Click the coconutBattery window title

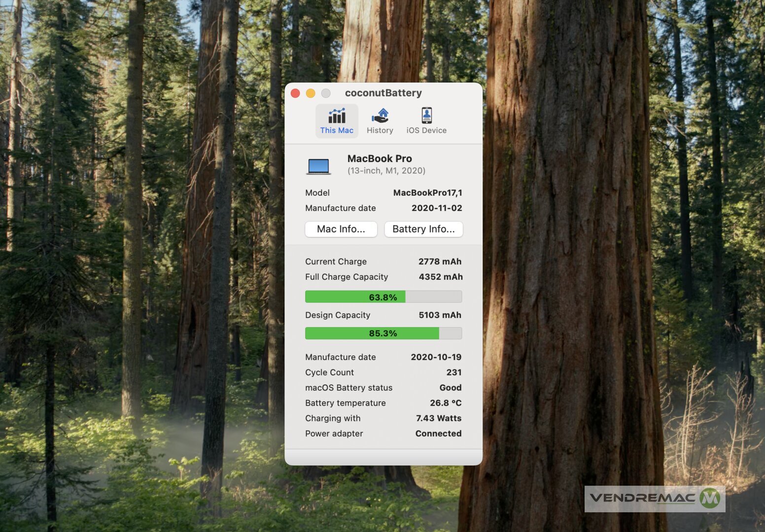coord(383,93)
